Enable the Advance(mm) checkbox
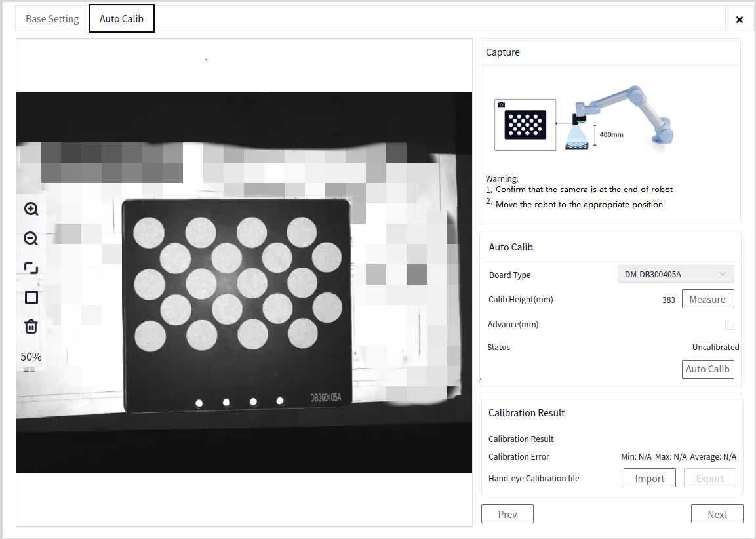756x539 pixels. tap(730, 325)
